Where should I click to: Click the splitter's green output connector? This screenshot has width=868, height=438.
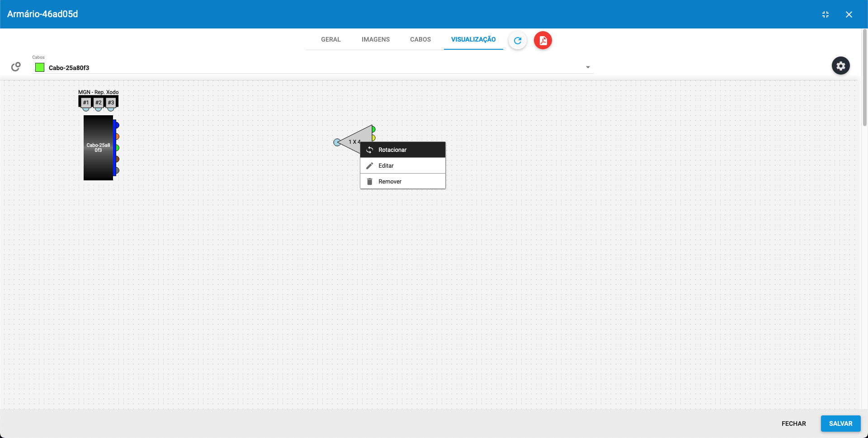[x=373, y=129]
